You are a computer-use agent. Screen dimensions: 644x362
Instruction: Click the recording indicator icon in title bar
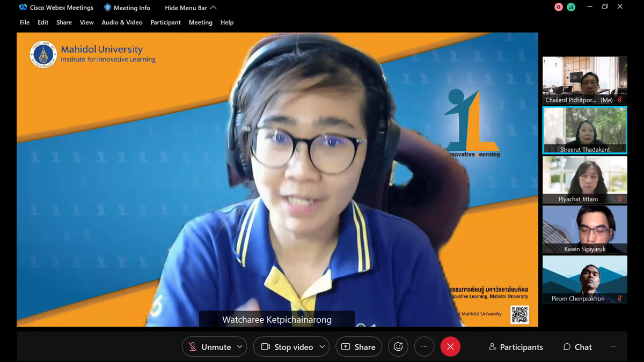pyautogui.click(x=559, y=8)
